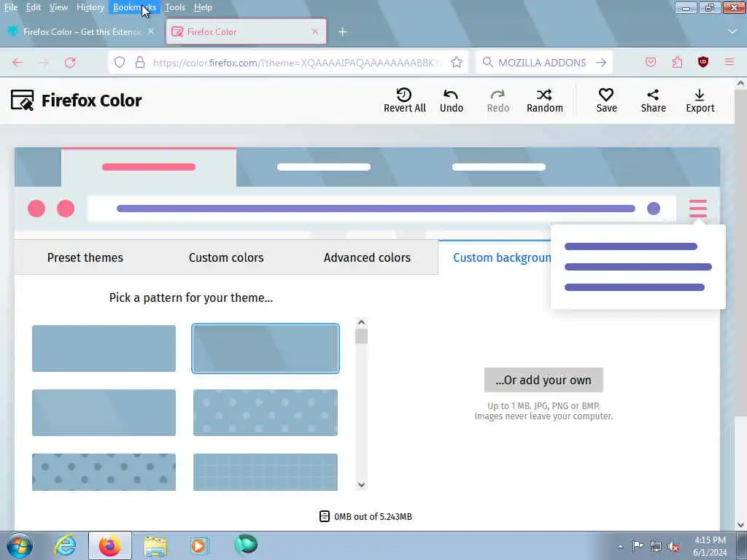
Task: Click '...Or add your own' button
Action: coord(543,380)
